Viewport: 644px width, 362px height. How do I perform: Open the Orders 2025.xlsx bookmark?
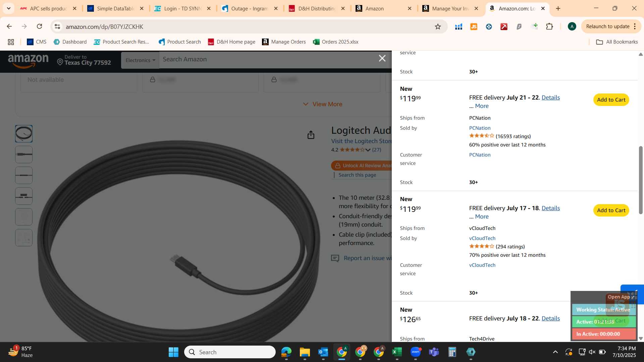point(335,42)
